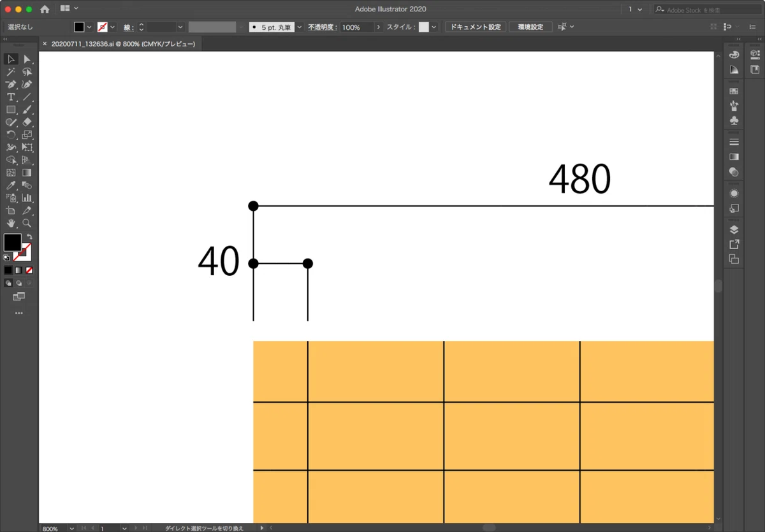The width and height of the screenshot is (765, 532).
Task: Open the 800% zoom level dropdown
Action: click(71, 528)
